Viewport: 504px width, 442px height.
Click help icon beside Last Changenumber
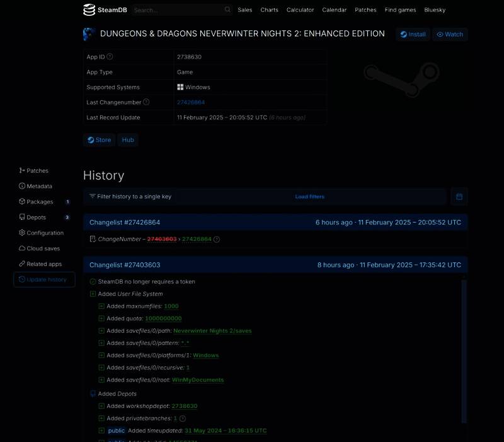pyautogui.click(x=146, y=102)
